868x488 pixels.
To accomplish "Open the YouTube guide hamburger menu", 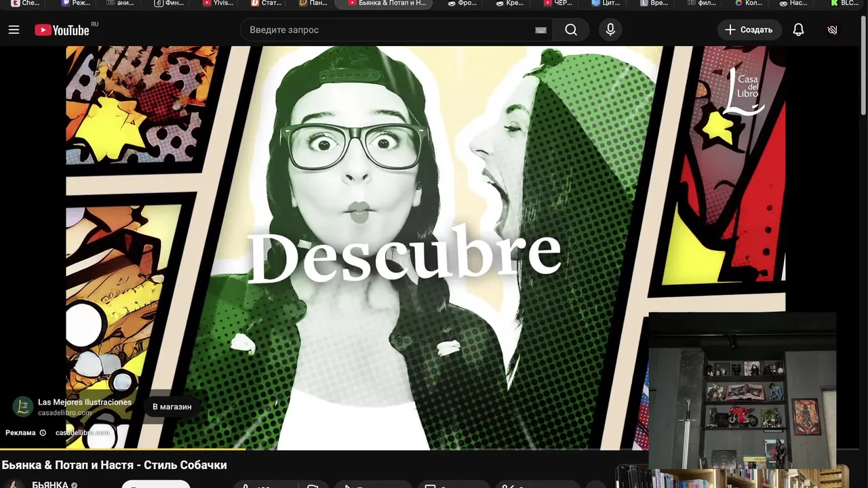I will [14, 30].
